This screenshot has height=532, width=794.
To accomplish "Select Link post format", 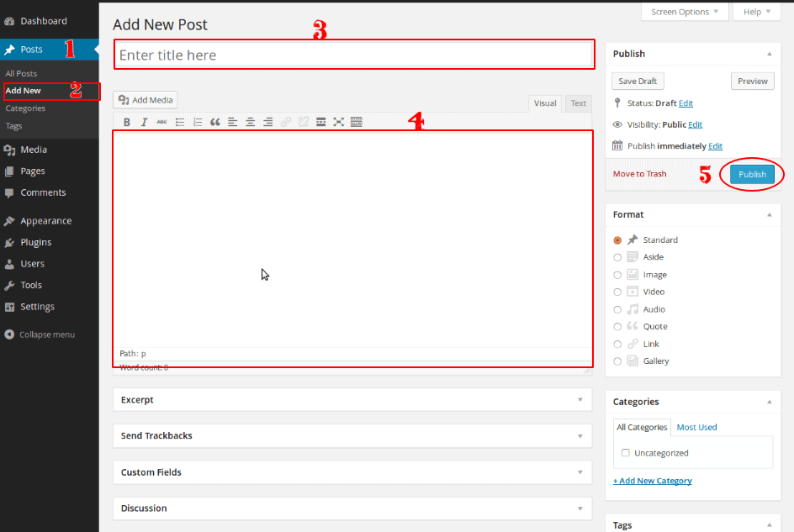I will tap(617, 345).
